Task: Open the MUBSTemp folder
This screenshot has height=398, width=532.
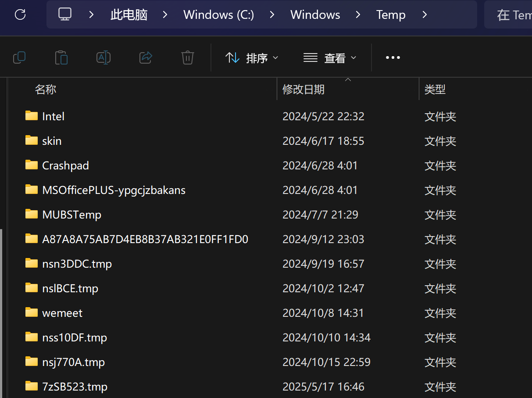Action: (71, 215)
